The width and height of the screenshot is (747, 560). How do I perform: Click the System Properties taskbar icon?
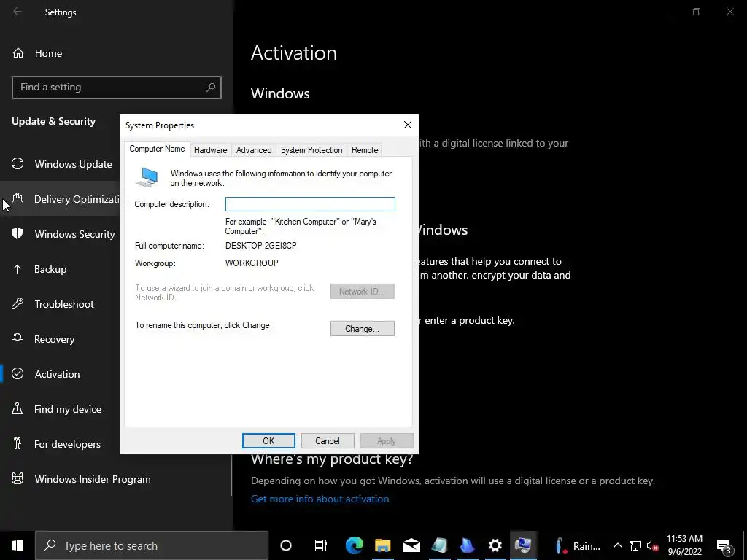[523, 545]
